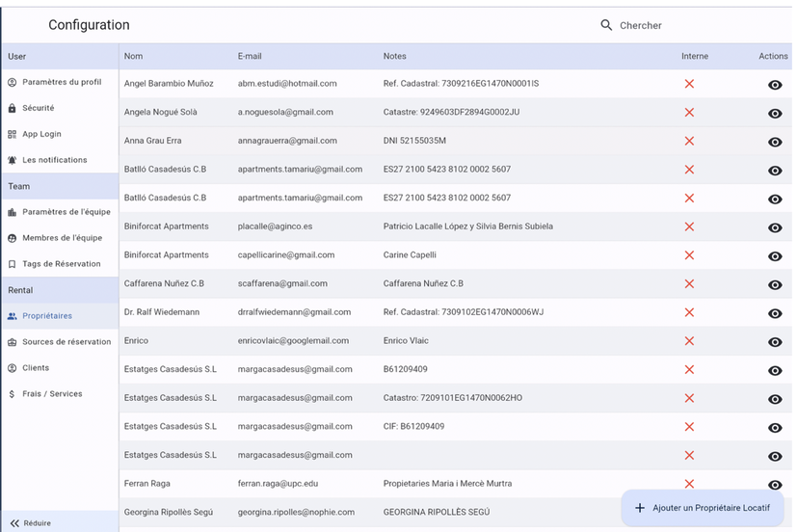798x532 pixels.
Task: Click Interne X for Caffarena Nuñez C.B
Action: [689, 283]
